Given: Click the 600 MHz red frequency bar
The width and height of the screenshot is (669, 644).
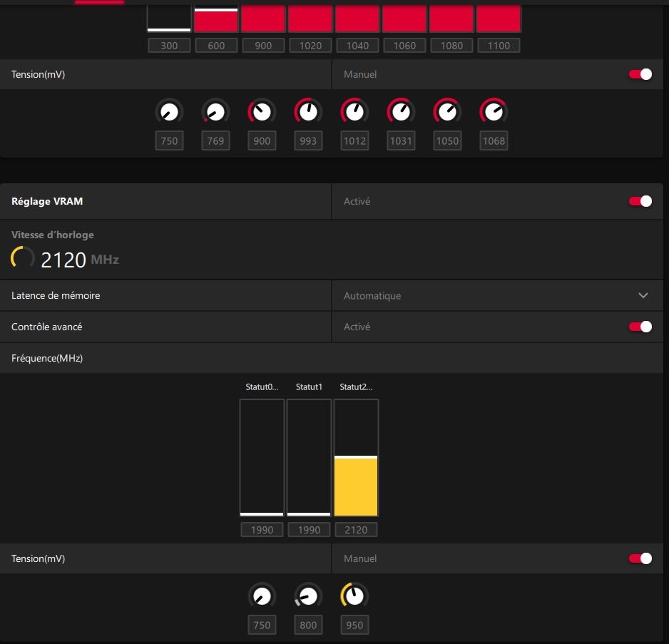Looking at the screenshot, I should click(x=216, y=20).
